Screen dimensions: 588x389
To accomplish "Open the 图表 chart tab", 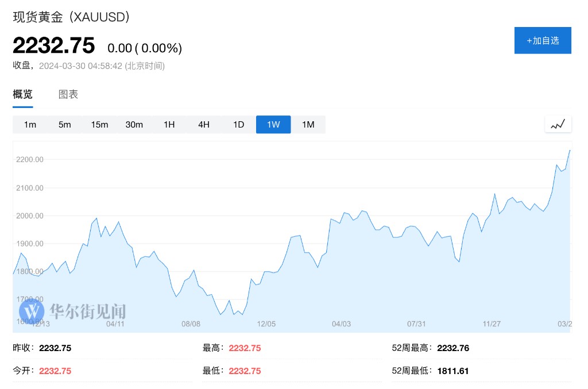I will tap(68, 94).
